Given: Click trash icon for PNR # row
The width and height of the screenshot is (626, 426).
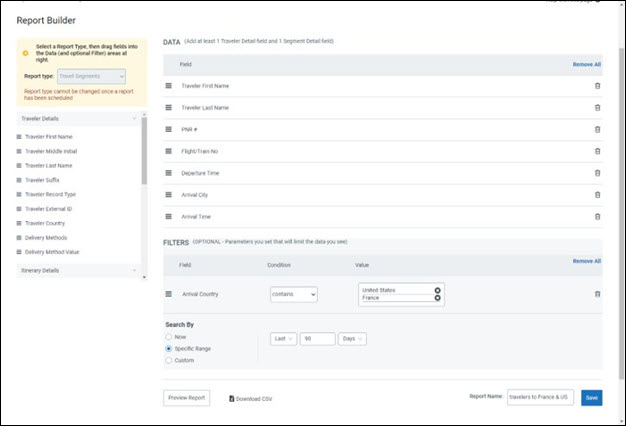Looking at the screenshot, I should (x=597, y=129).
